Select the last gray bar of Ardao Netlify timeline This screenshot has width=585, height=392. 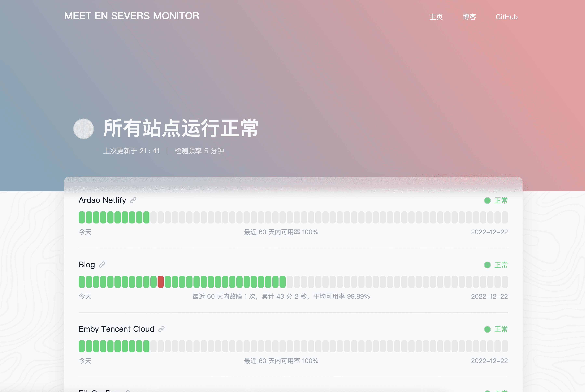pos(505,217)
